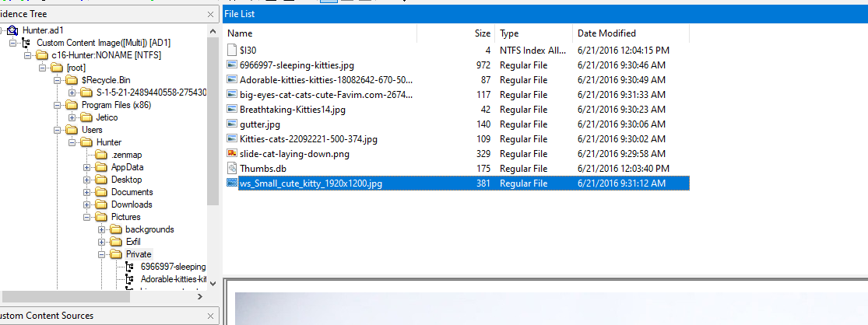The width and height of the screenshot is (868, 325).
Task: Collapse the Private folder node
Action: tap(101, 254)
